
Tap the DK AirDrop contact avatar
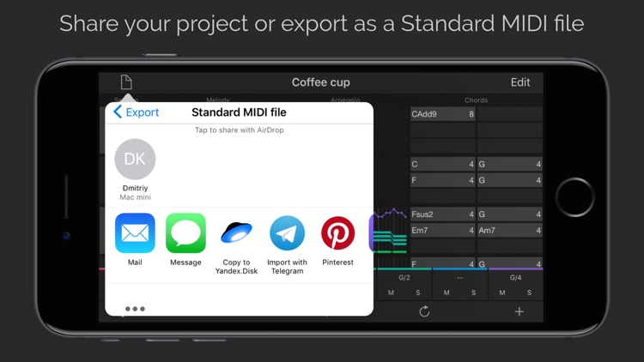tap(135, 160)
